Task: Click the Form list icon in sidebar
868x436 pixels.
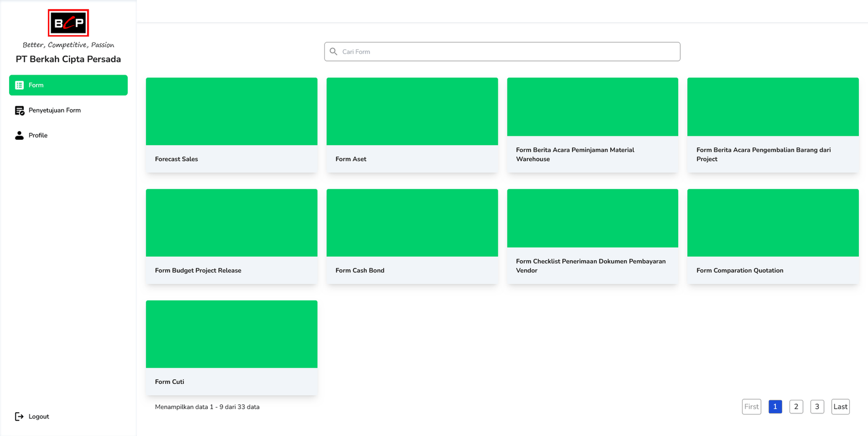Action: tap(19, 85)
